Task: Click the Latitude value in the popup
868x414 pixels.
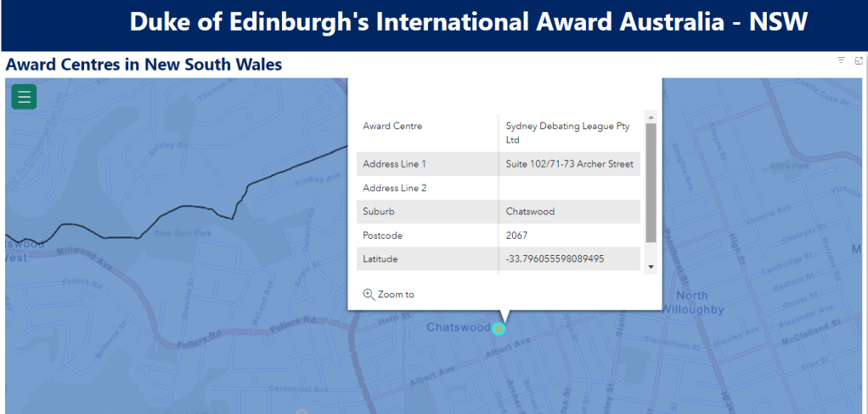Action: tap(555, 258)
